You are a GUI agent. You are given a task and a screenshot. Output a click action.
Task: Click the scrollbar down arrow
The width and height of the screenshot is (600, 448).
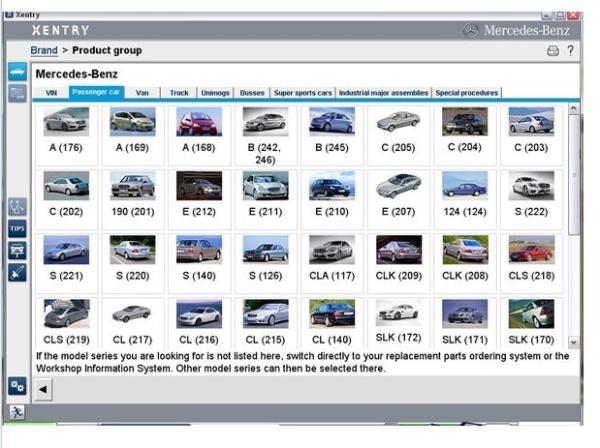573,342
